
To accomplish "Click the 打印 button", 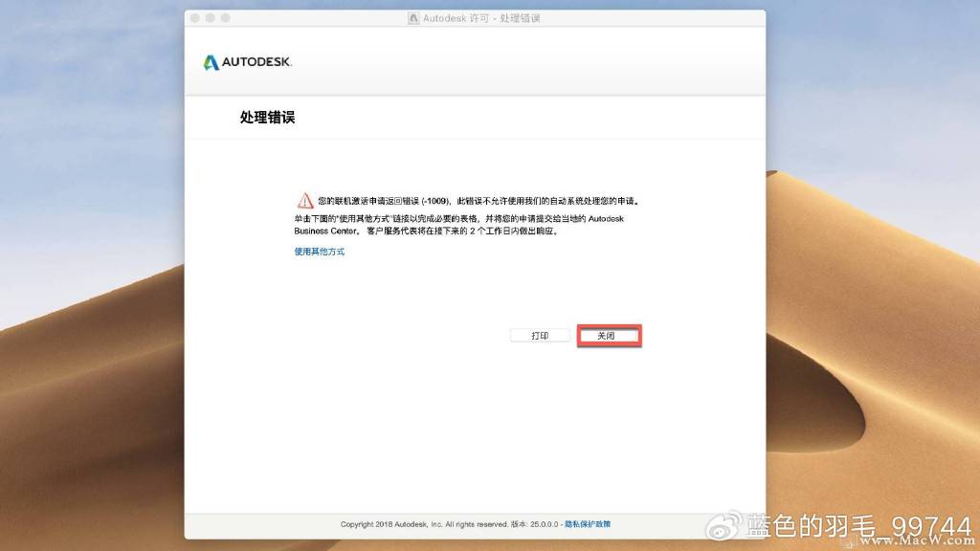I will click(x=540, y=336).
